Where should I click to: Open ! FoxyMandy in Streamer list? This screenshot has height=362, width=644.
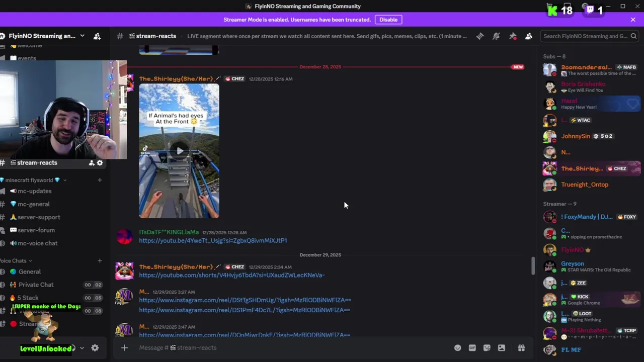tap(591, 217)
